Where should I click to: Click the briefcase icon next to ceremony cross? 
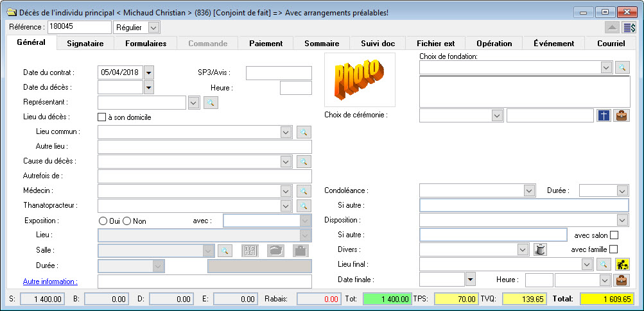click(622, 115)
